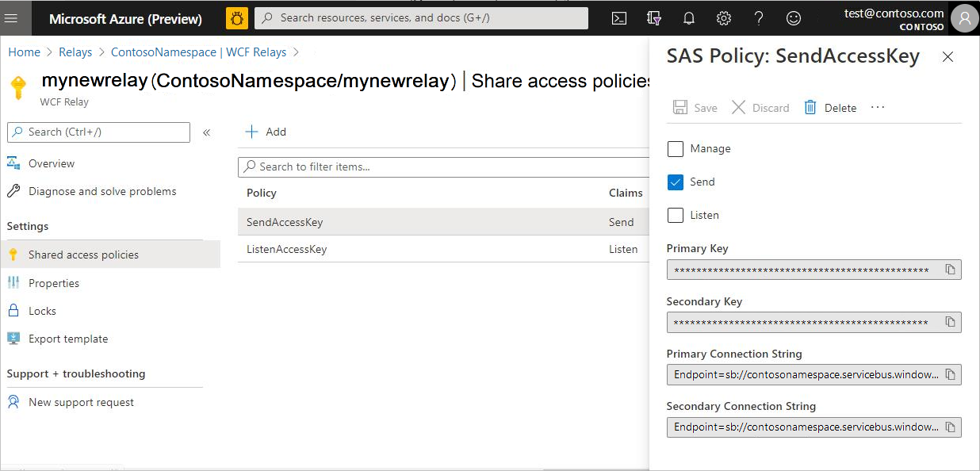The image size is (980, 471).
Task: Open Azure Cloud Shell from the top bar
Action: [x=619, y=17]
